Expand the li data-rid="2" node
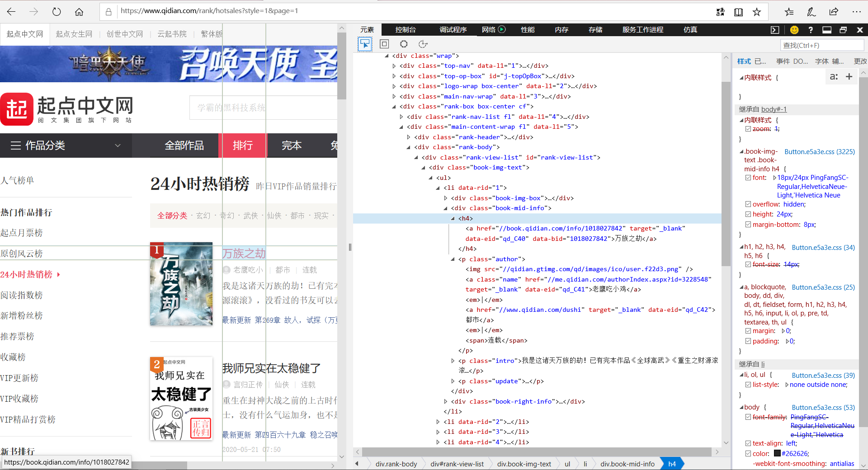Image resolution: width=868 pixels, height=470 pixels. (x=438, y=422)
